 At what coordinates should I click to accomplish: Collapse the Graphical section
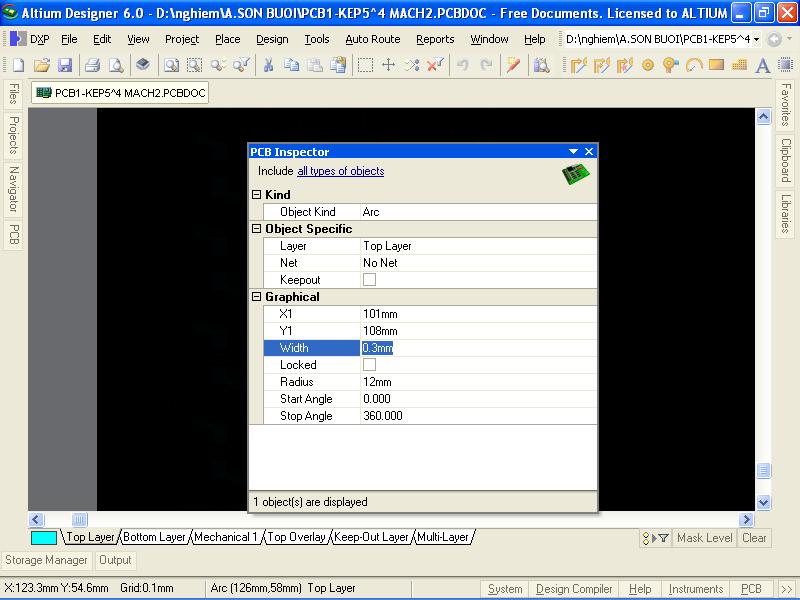[x=257, y=297]
